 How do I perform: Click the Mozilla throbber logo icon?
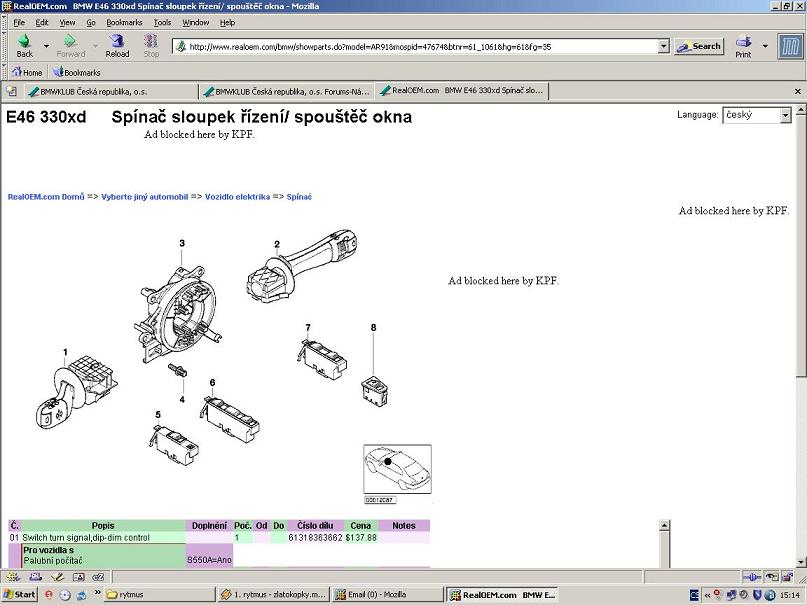point(790,46)
